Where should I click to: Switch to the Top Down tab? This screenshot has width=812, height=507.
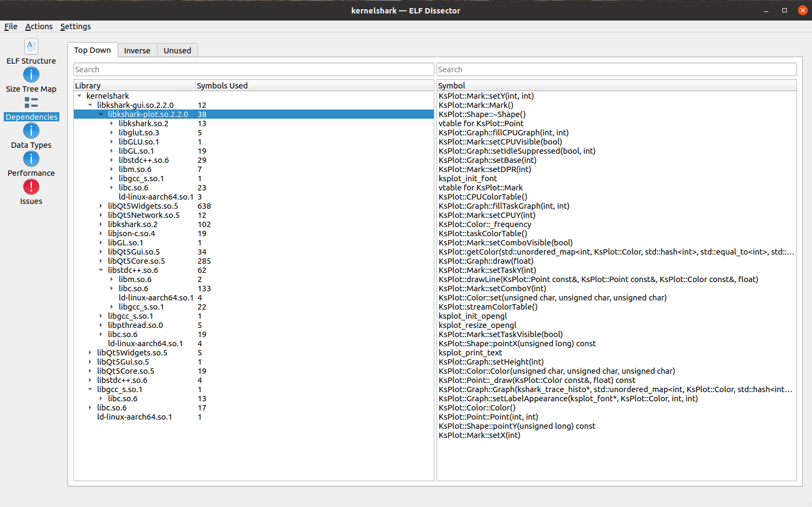pyautogui.click(x=92, y=50)
